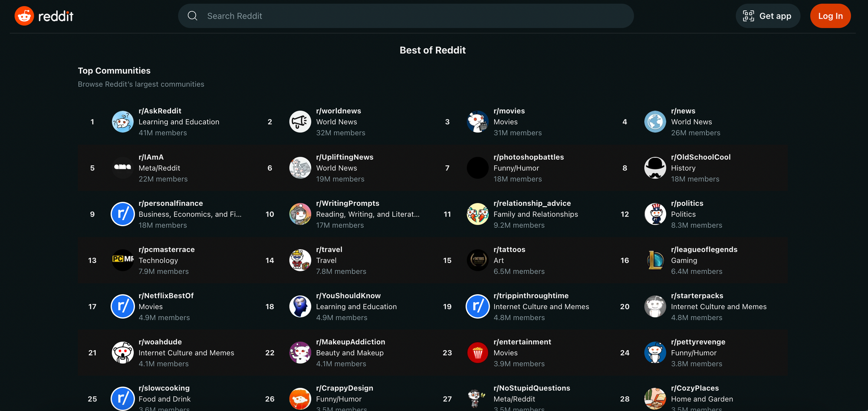The image size is (868, 411).
Task: Open r/leagueoflegends L logo avatar
Action: click(655, 260)
